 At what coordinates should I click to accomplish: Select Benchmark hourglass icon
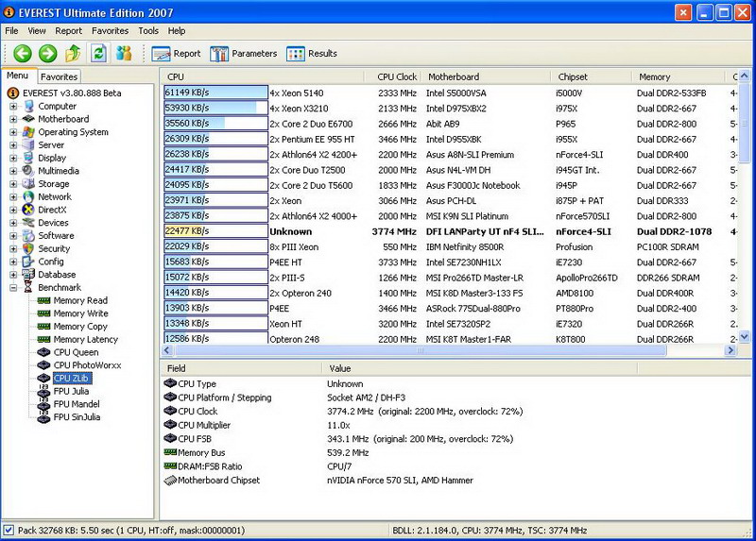pyautogui.click(x=29, y=287)
